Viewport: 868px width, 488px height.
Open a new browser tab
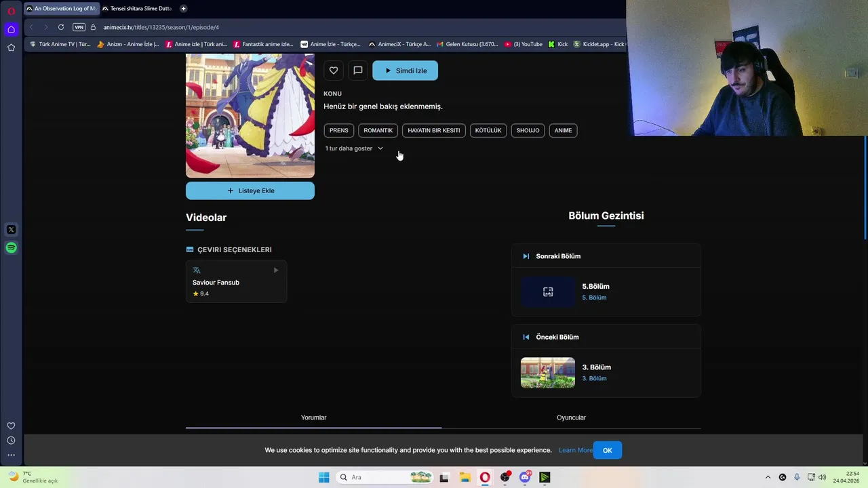[183, 8]
